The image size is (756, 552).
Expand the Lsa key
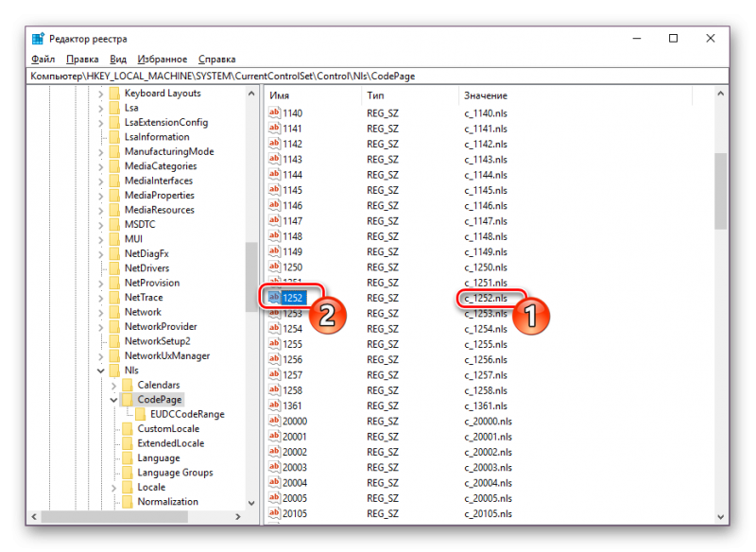tap(101, 109)
